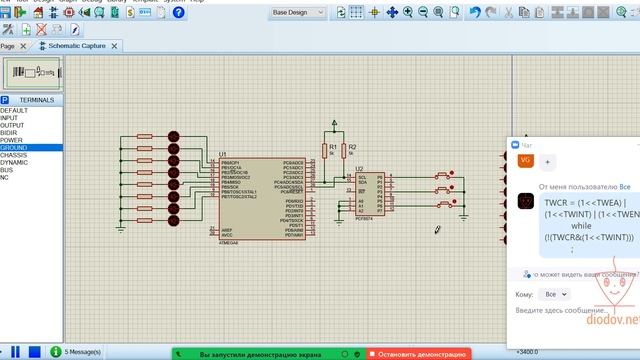Click the Close Project icon

point(20,12)
